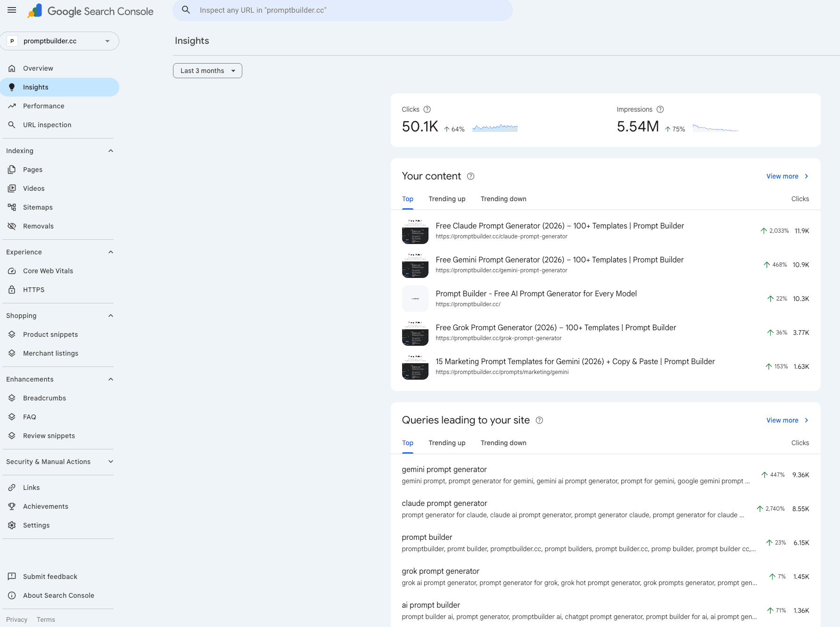Click View more link in Your content
This screenshot has width=840, height=627.
[x=787, y=176]
